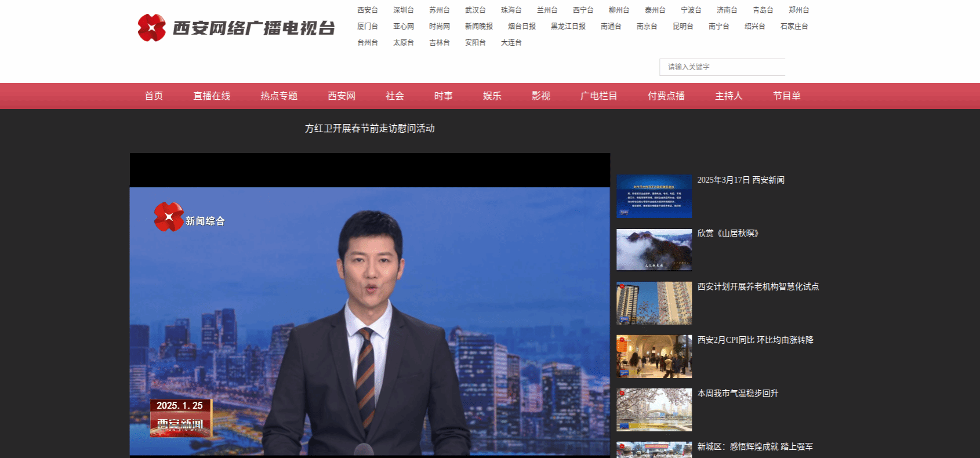Open the 新城区：感悟辉煌成就 article link
The width and height of the screenshot is (980, 458).
click(x=755, y=447)
